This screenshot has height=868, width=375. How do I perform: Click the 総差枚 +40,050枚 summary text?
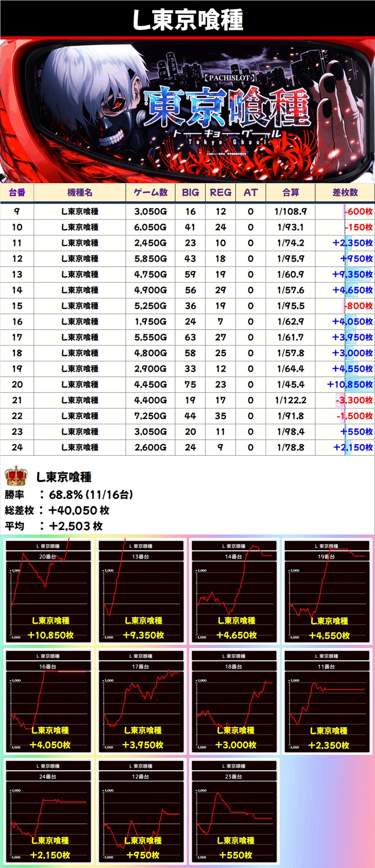click(x=57, y=510)
